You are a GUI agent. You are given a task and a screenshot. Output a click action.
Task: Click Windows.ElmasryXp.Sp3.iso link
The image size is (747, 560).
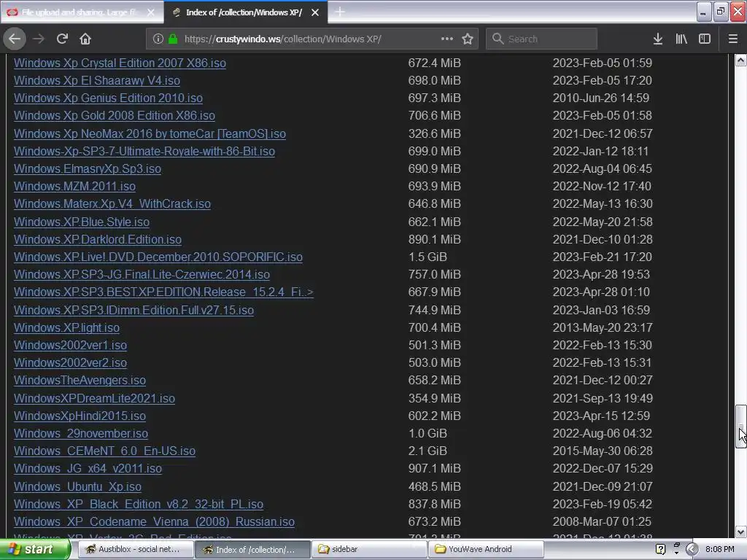[x=88, y=168]
